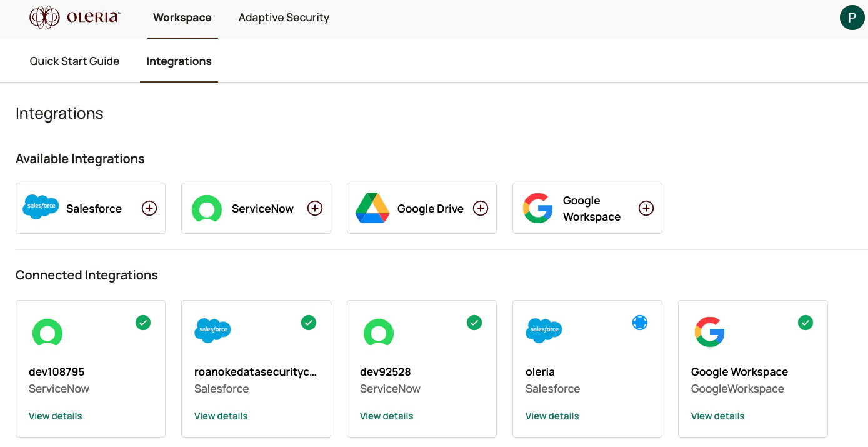
Task: Click the Salesforce logo on roanokedatasecurityc card
Action: (213, 330)
